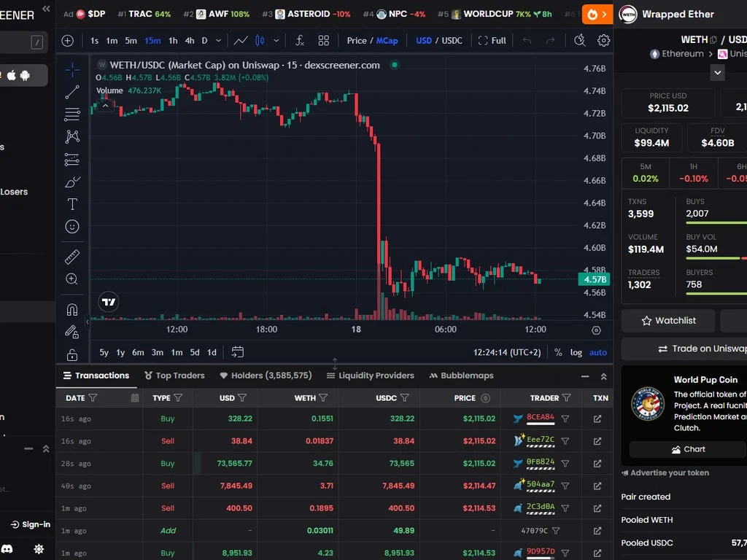The height and width of the screenshot is (560, 747).
Task: Toggle auto scale on chart
Action: [598, 352]
